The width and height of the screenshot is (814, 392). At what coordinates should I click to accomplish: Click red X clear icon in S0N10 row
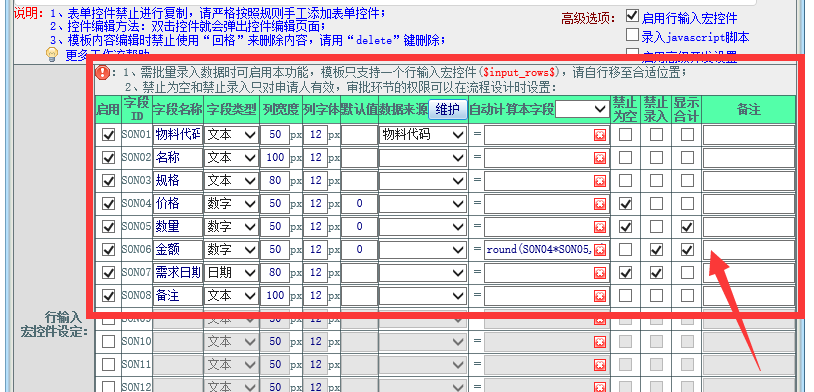(600, 342)
